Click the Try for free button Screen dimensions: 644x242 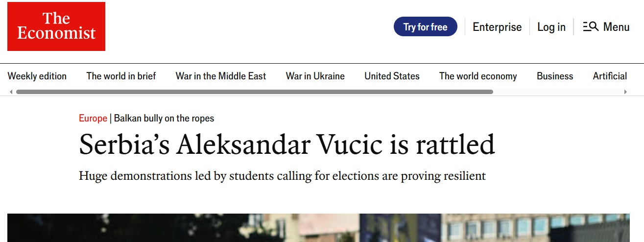coord(426,27)
